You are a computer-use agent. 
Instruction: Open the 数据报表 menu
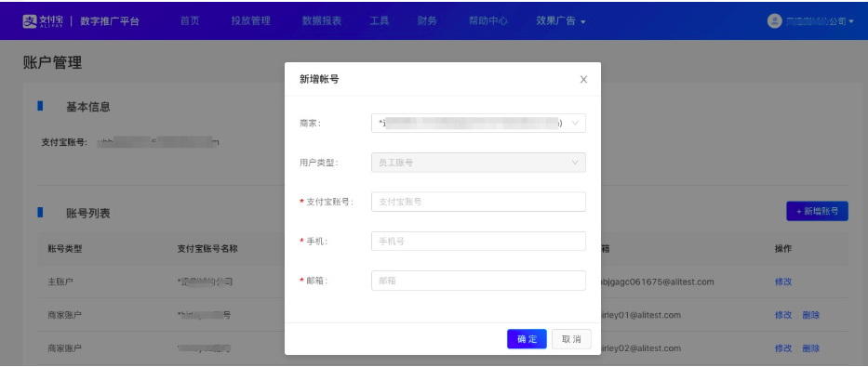(322, 21)
